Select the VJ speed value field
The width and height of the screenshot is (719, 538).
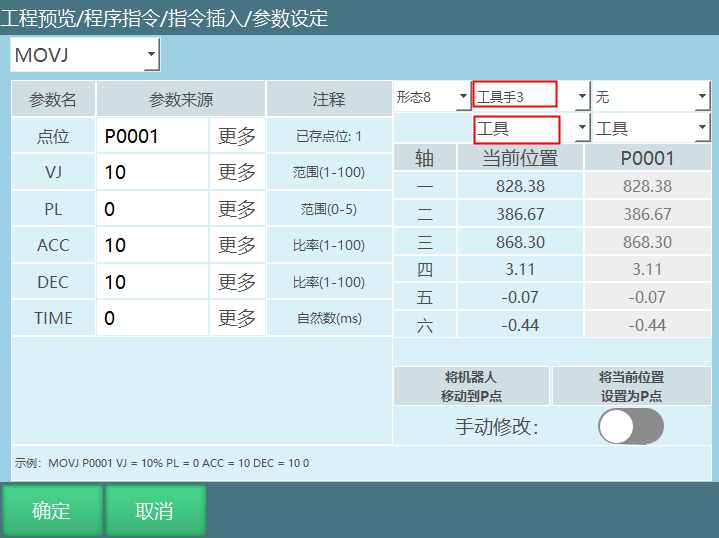click(152, 172)
